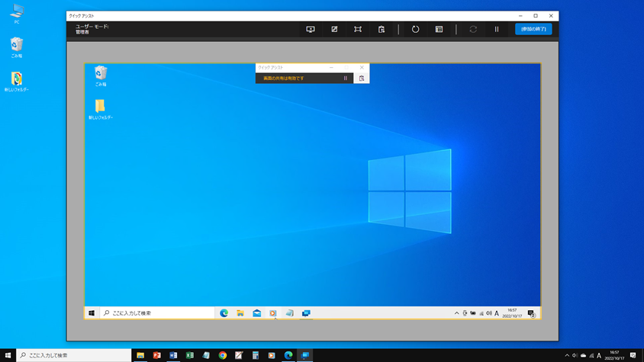This screenshot has height=362, width=644.
Task: Click the remote taskbar search box
Action: 157,313
